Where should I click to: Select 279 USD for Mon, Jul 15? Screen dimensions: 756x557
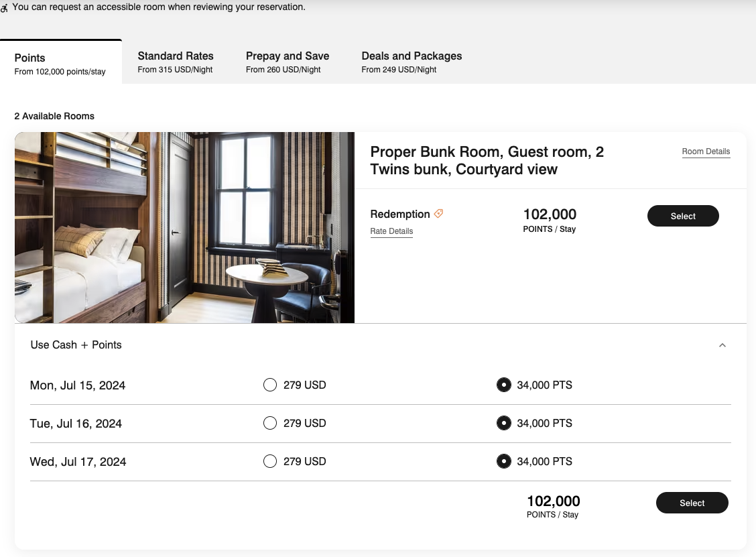tap(270, 385)
